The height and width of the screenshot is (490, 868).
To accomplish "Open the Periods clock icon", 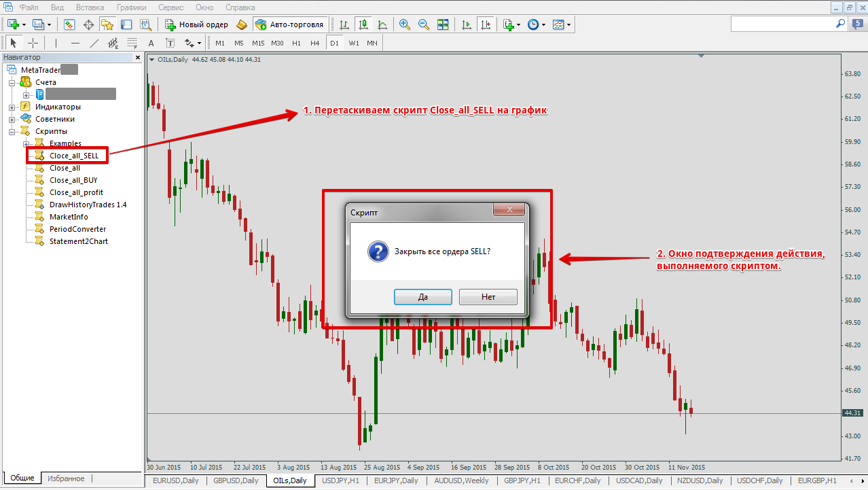I will (533, 24).
